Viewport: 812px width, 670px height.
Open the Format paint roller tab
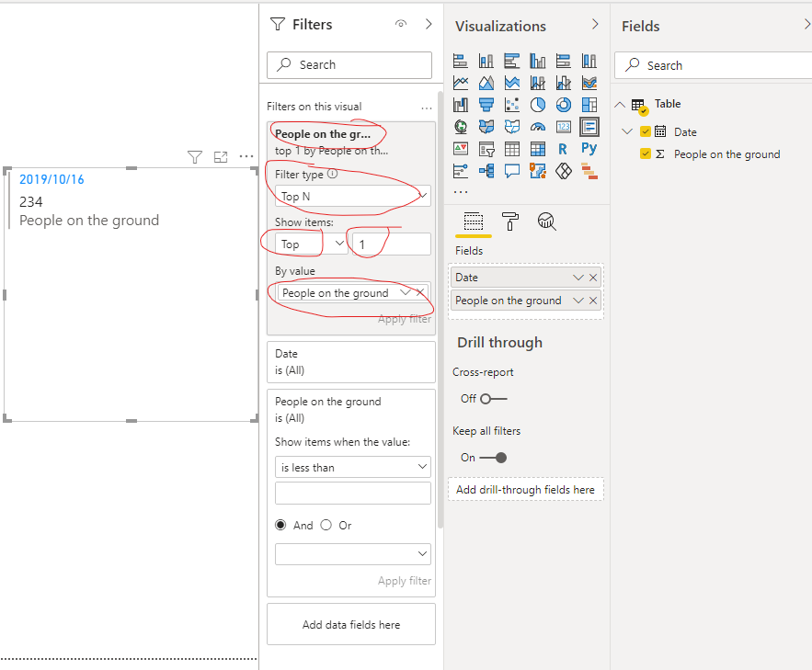tap(510, 221)
